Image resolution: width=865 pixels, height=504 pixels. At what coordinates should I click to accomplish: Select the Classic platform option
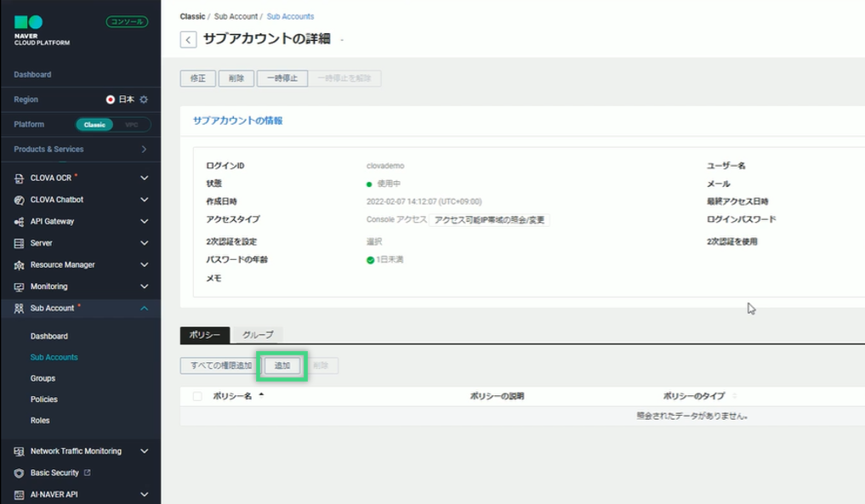pyautogui.click(x=94, y=125)
